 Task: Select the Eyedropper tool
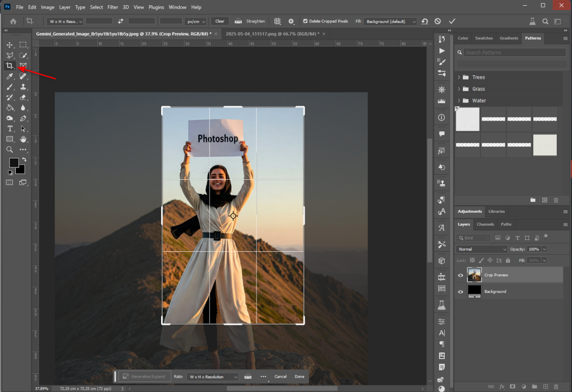point(10,76)
